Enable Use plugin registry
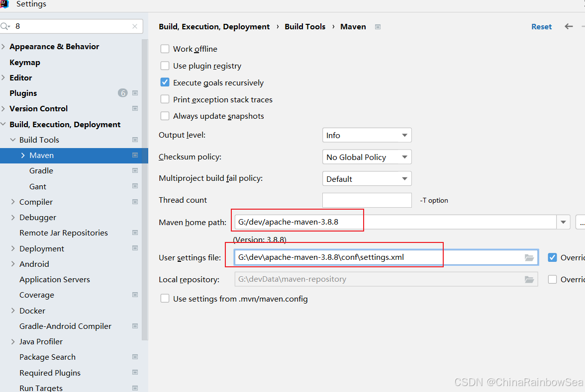Image resolution: width=585 pixels, height=392 pixels. click(165, 66)
